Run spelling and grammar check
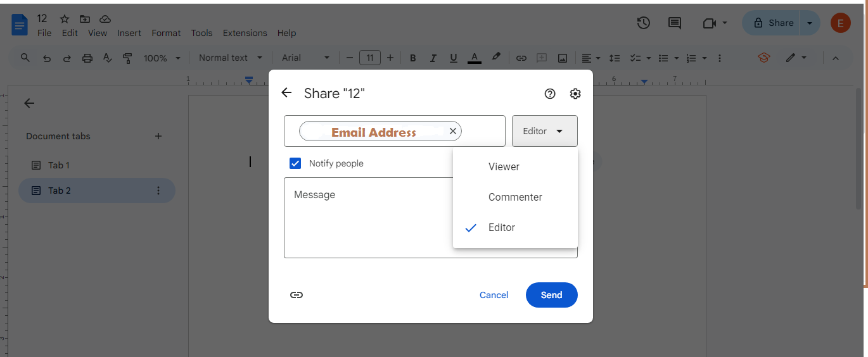This screenshot has height=357, width=868. coord(107,58)
